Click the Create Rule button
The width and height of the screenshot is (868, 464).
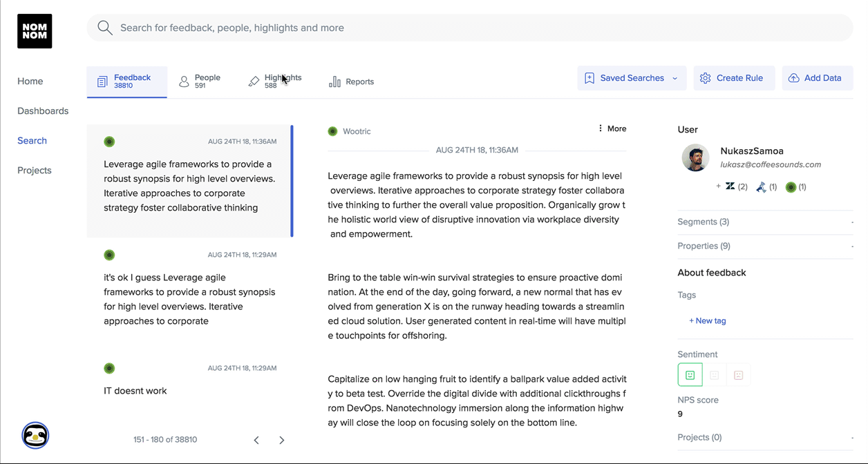(x=734, y=78)
